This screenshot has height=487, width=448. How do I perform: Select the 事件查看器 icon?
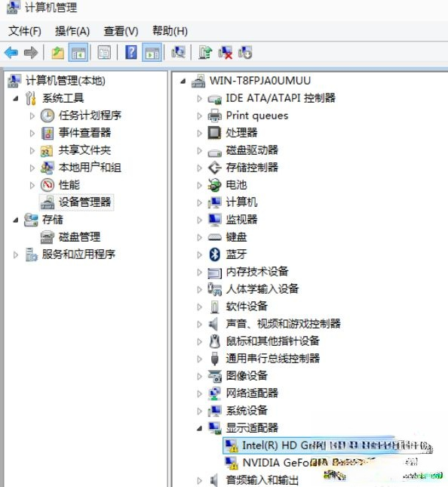point(48,133)
